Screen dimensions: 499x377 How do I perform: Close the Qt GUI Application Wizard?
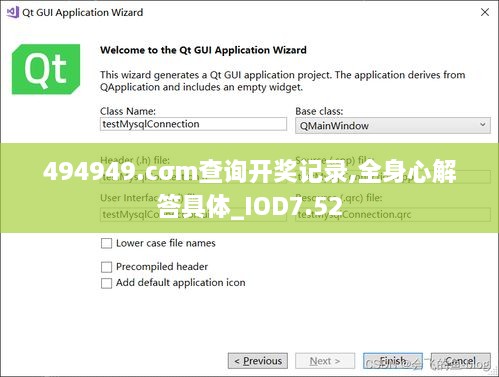click(x=485, y=12)
